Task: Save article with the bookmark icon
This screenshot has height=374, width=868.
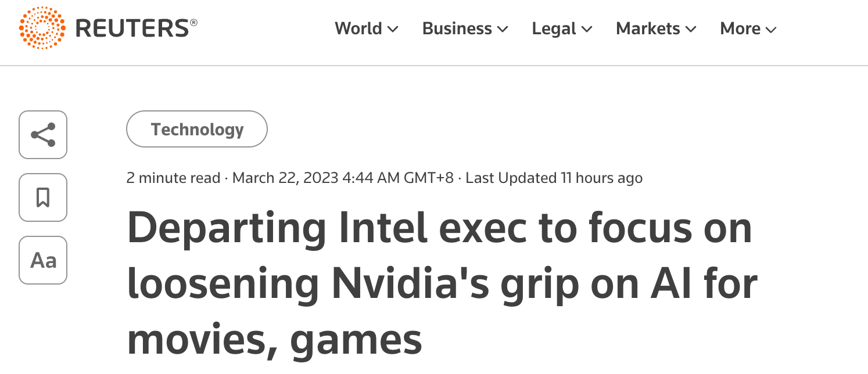Action: [x=43, y=197]
